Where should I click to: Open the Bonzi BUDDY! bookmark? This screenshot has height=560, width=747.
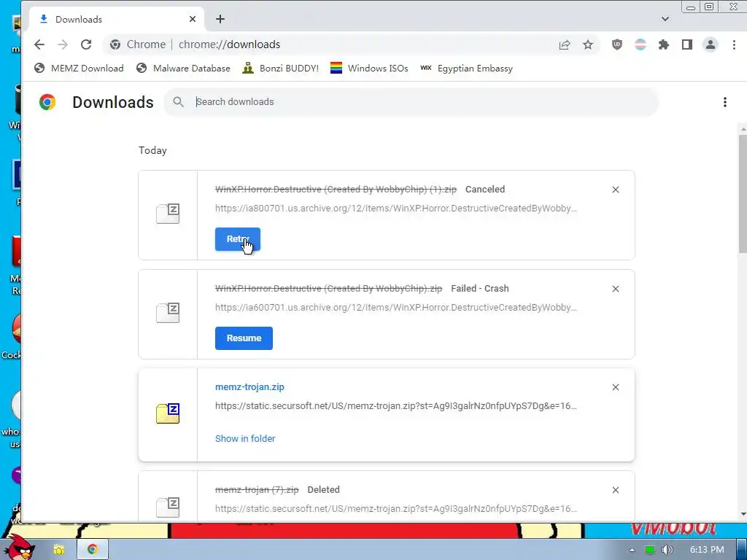281,68
